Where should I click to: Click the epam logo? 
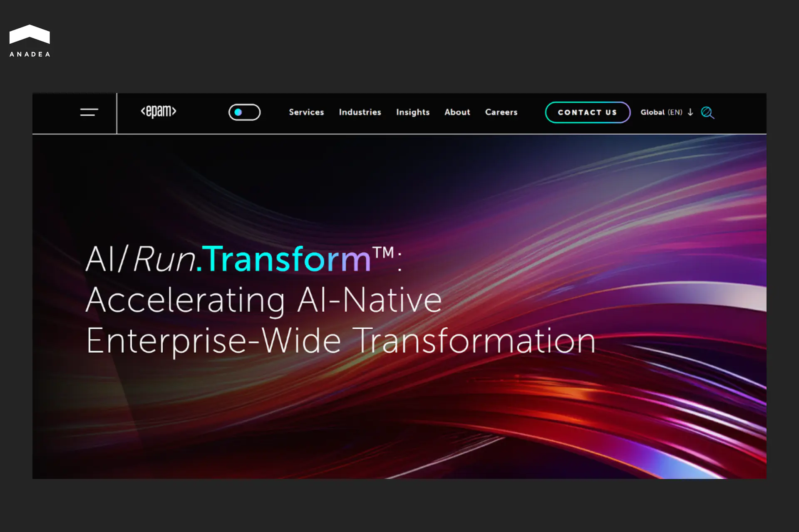click(x=159, y=111)
